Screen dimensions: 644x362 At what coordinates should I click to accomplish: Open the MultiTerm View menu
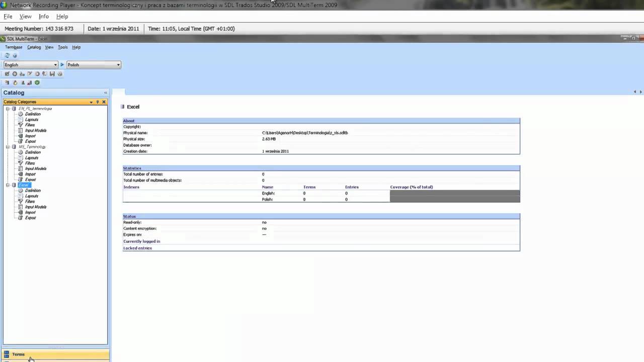click(49, 47)
